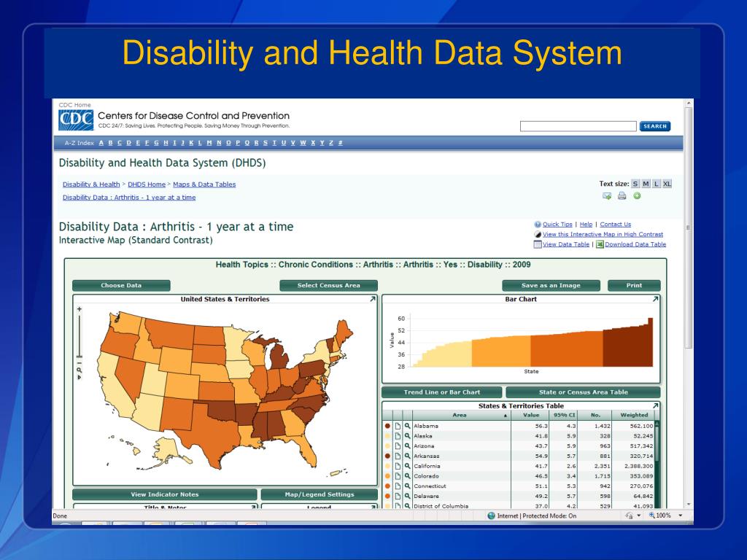Image resolution: width=747 pixels, height=560 pixels.
Task: Click the map zoom slider handle
Action: [x=79, y=356]
